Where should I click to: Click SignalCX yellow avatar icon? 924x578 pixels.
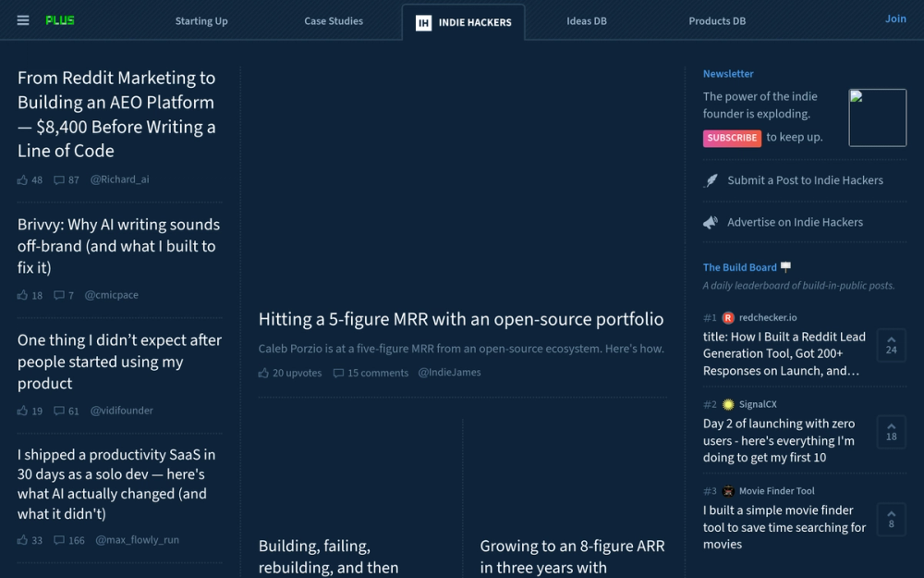click(728, 405)
